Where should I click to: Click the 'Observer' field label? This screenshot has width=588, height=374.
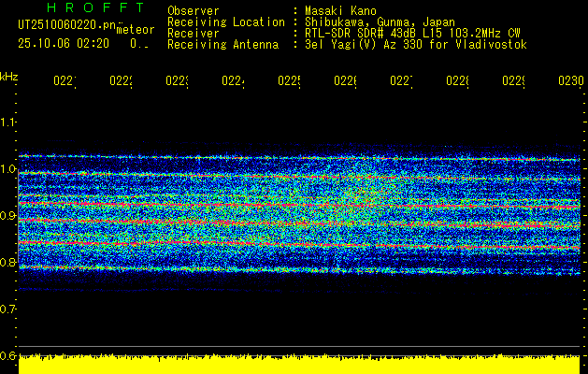(194, 11)
